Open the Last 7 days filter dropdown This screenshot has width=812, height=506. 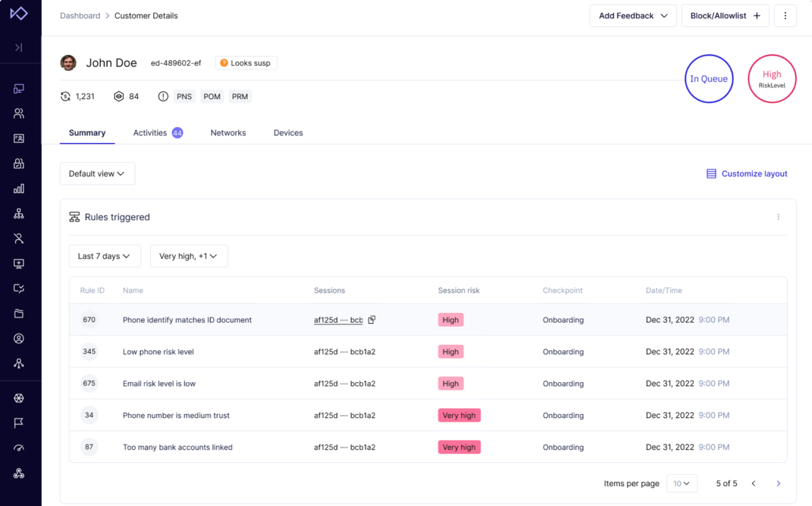coord(105,255)
